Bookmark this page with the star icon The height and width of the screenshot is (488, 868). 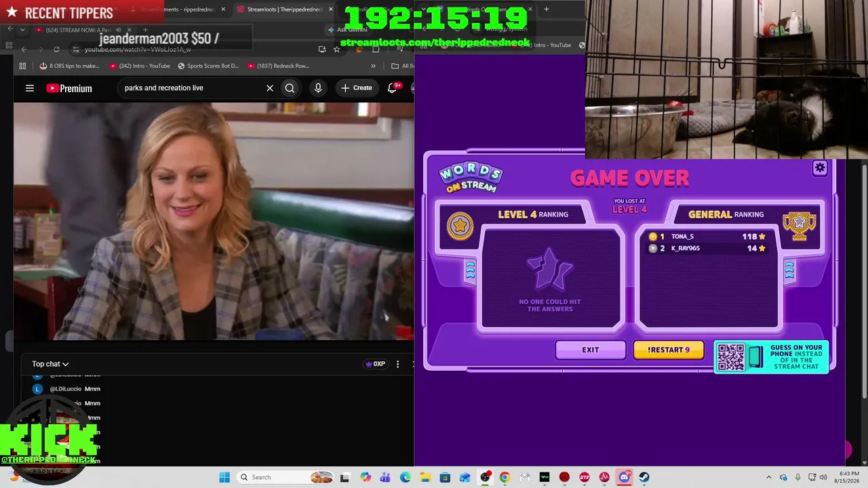[336, 49]
